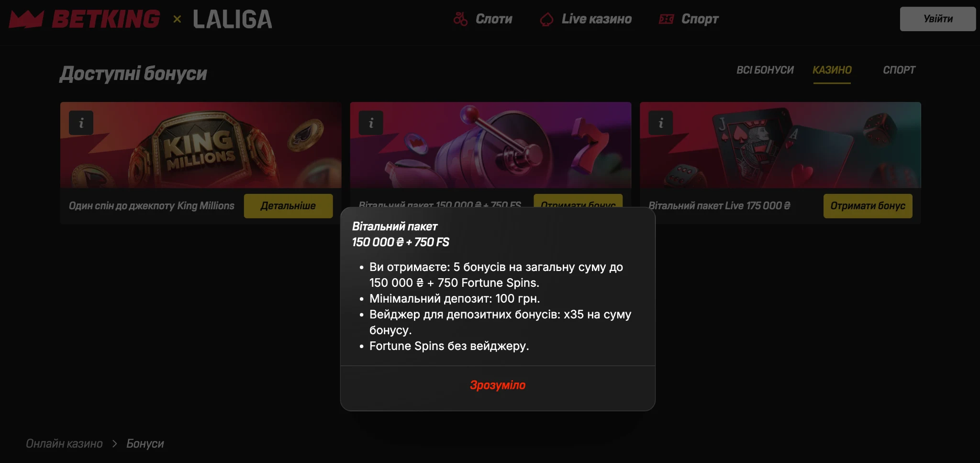
Task: Click the 5 бонусів total sum line
Action: pos(496,275)
